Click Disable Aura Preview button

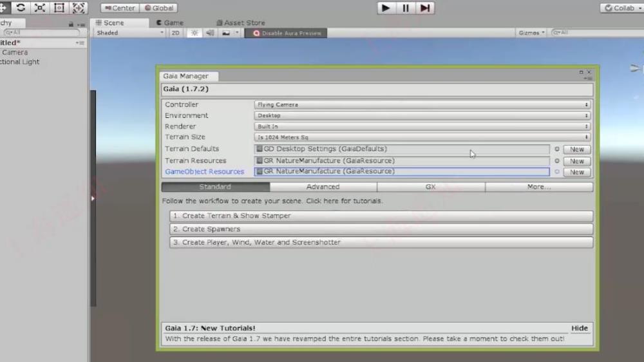tap(286, 33)
